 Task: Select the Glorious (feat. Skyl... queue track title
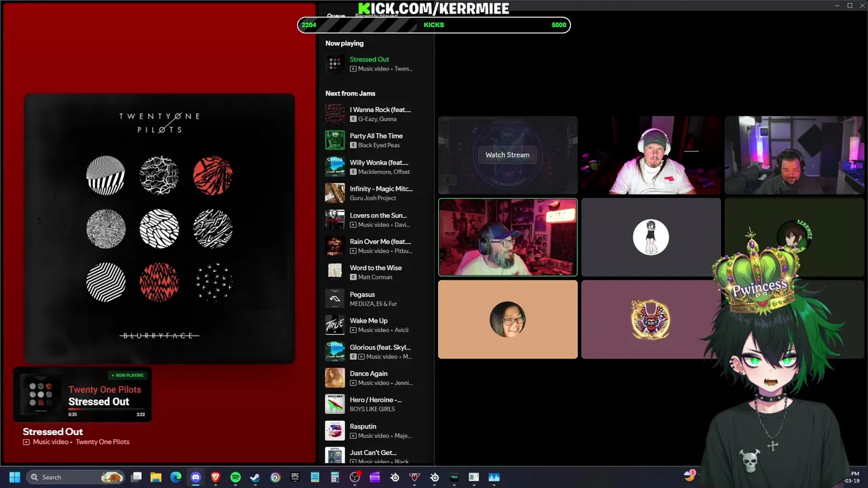(x=380, y=347)
